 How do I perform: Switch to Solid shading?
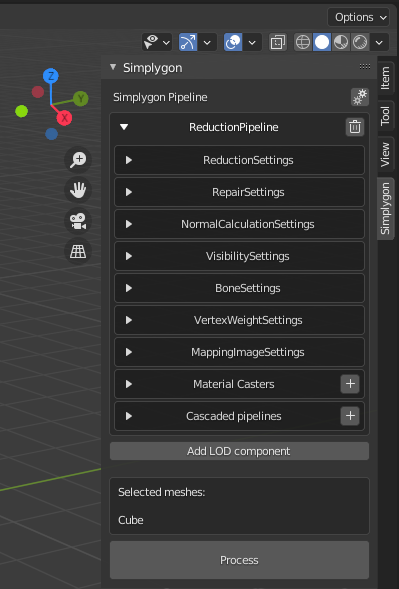coord(322,42)
